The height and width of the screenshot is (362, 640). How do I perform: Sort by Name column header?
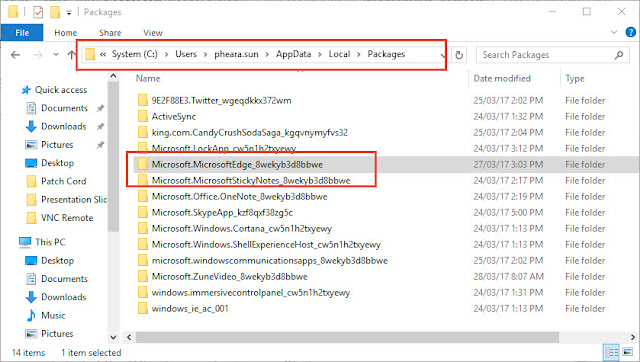[148, 78]
